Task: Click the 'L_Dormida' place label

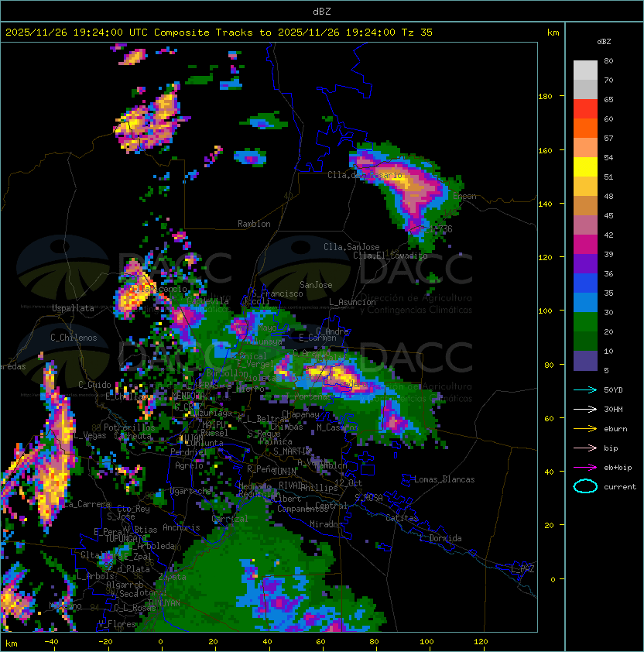Action: (440, 538)
